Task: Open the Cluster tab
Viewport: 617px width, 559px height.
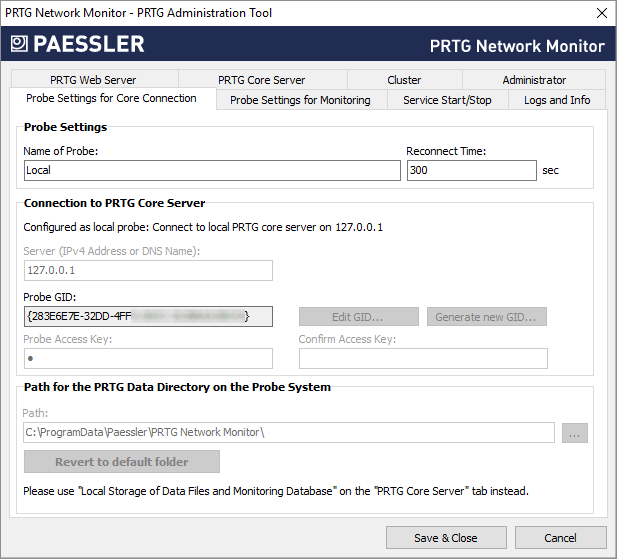Action: tap(404, 80)
